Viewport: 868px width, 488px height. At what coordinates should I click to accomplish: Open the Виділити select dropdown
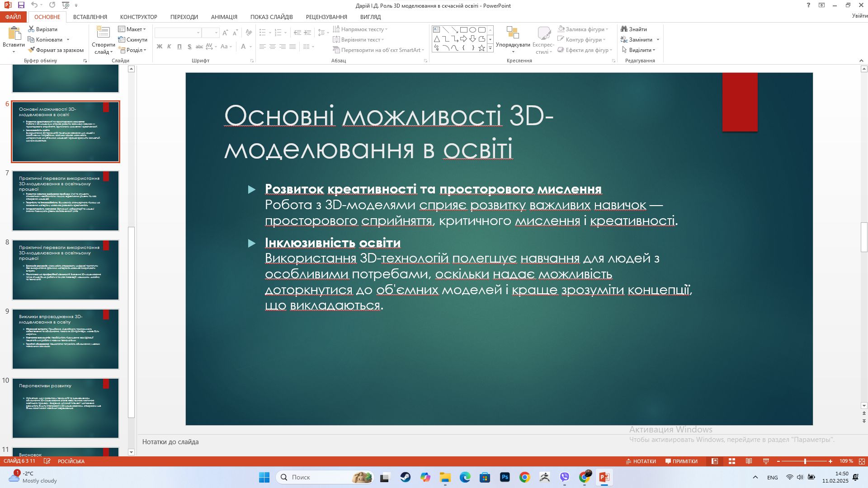[638, 50]
